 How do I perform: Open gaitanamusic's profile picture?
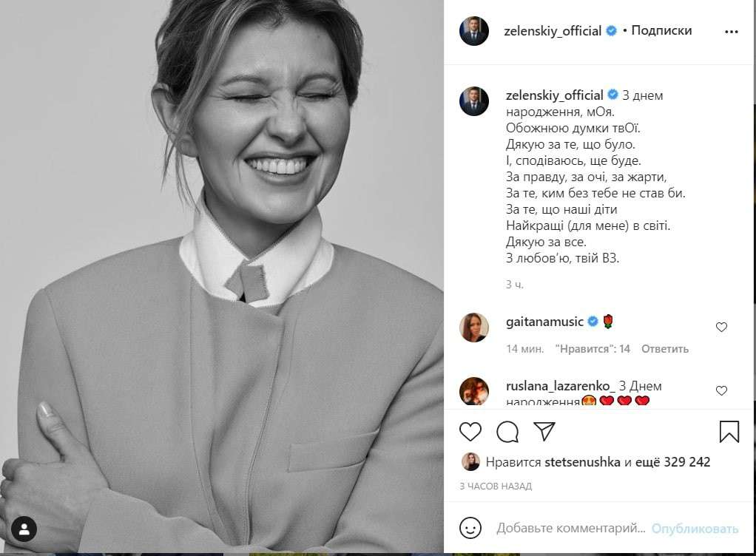[x=474, y=327]
